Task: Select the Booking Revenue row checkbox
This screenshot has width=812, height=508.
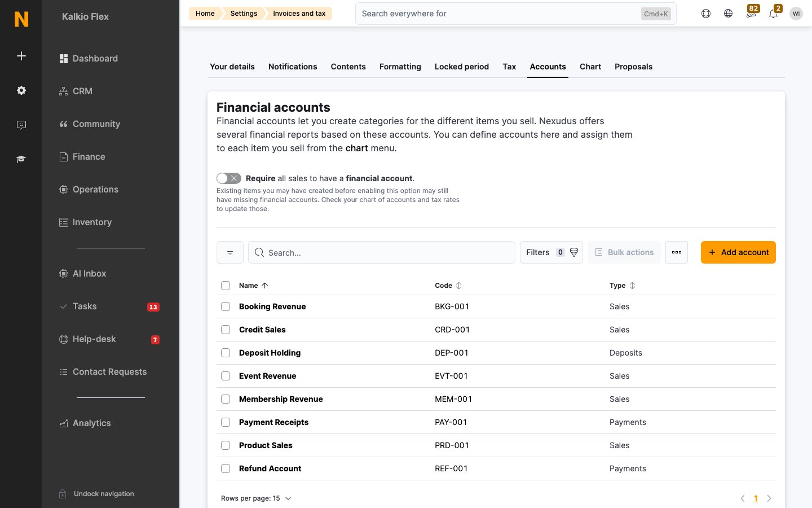Action: tap(226, 306)
